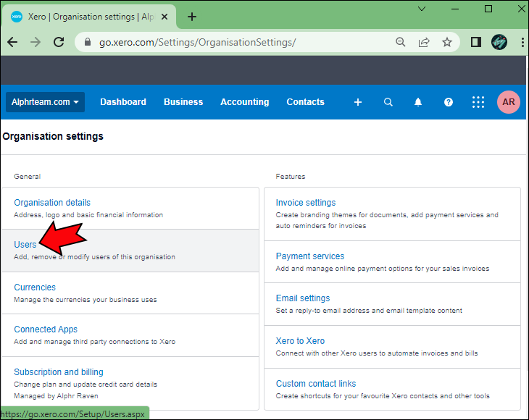The image size is (529, 420).
Task: Click the 'General' section label
Action: coord(27,176)
